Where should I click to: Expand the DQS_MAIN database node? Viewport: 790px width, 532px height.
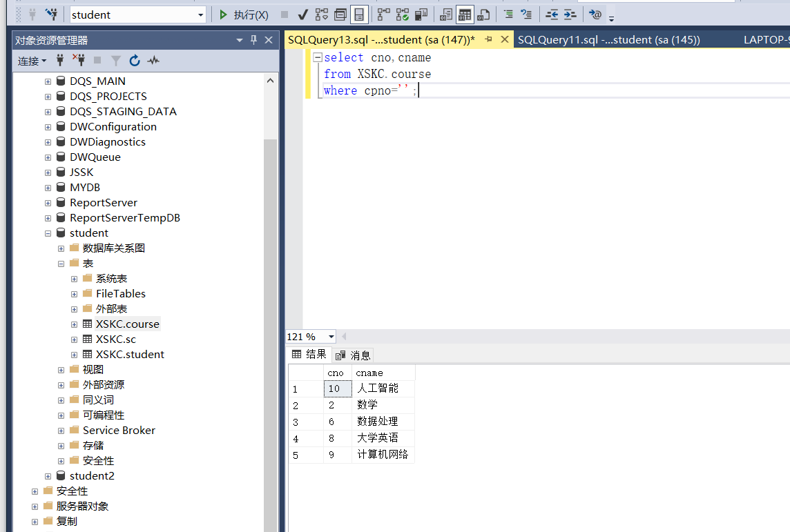pos(48,81)
